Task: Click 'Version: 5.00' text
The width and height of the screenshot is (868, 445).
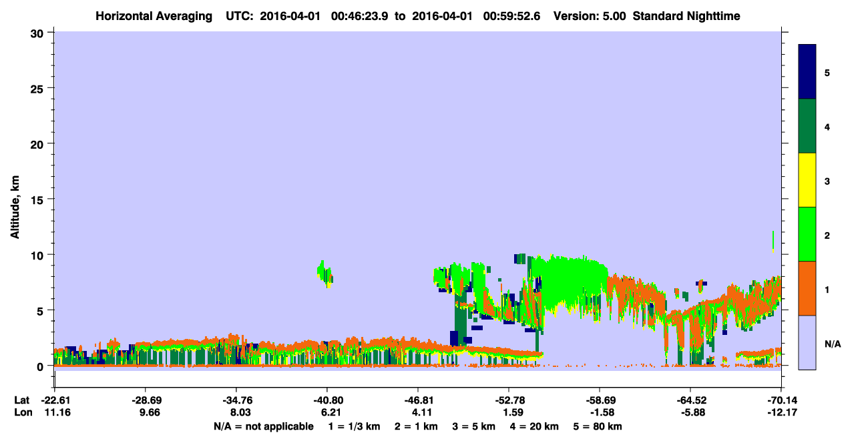Action: (x=590, y=15)
